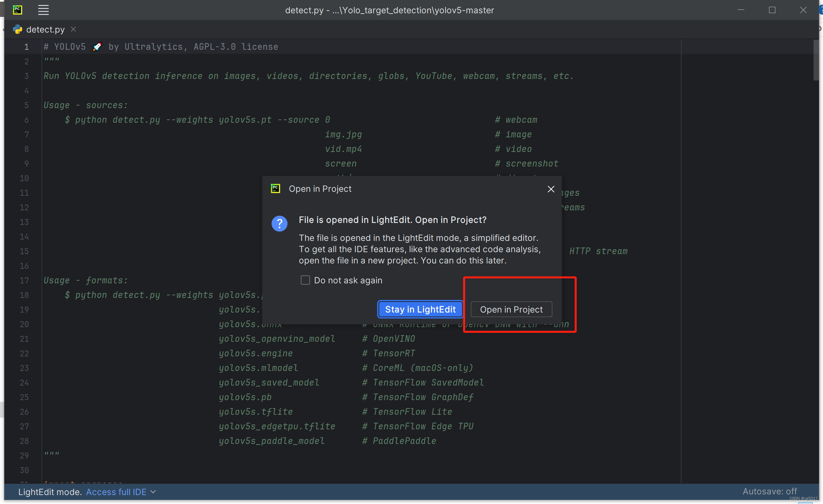Expand the Access full IDE chevron
This screenshot has width=823, height=504.
[153, 492]
